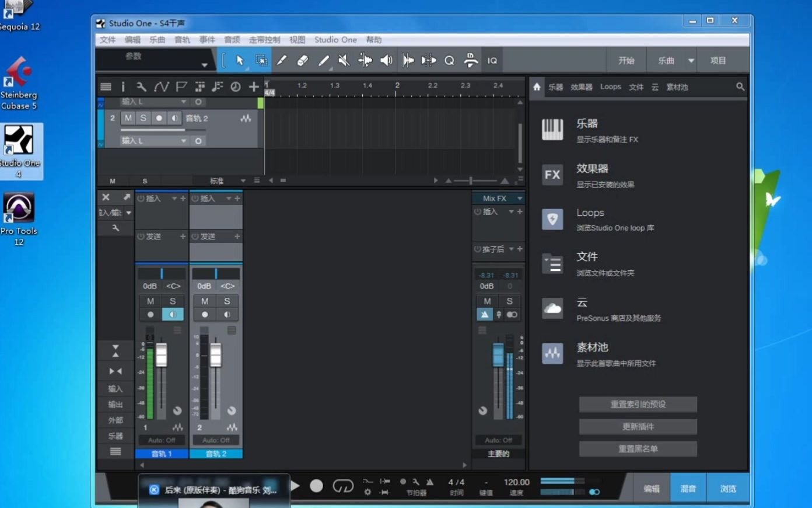The width and height of the screenshot is (812, 508).
Task: Add a new track with plus icon
Action: click(x=254, y=87)
